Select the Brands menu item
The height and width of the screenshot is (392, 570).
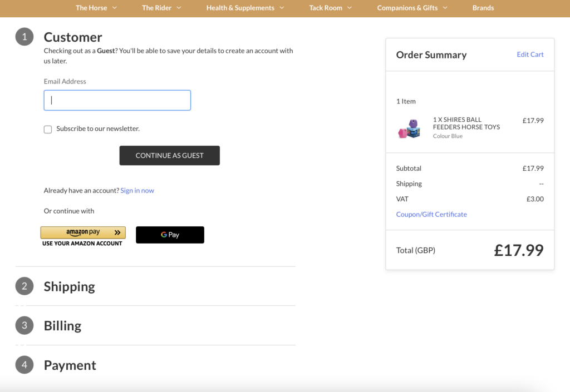pos(483,8)
